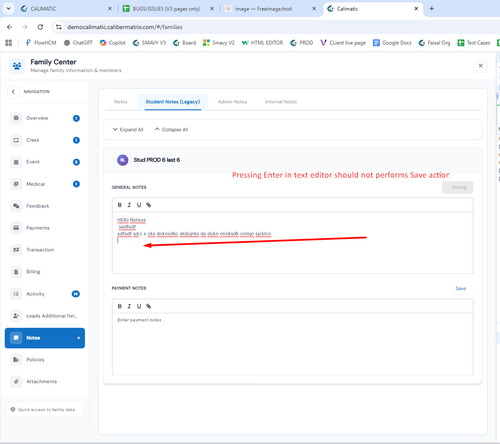Open the Payments sidebar icon

(x=16, y=228)
